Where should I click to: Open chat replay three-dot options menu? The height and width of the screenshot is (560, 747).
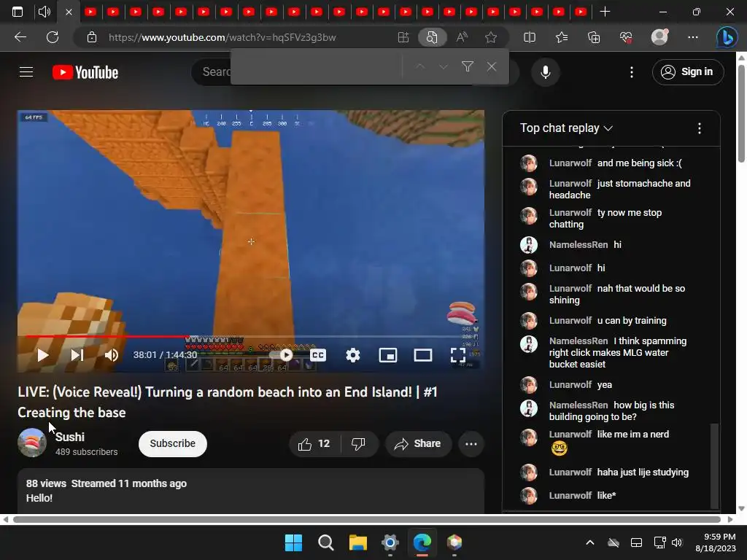pyautogui.click(x=699, y=128)
